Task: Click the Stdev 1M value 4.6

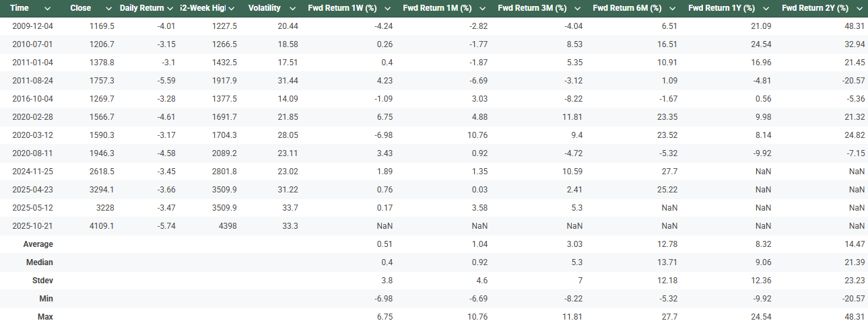Action: click(x=482, y=281)
